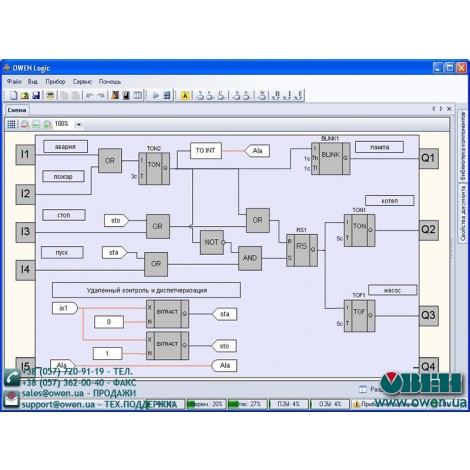Click the C block toolbar icon

point(221,96)
